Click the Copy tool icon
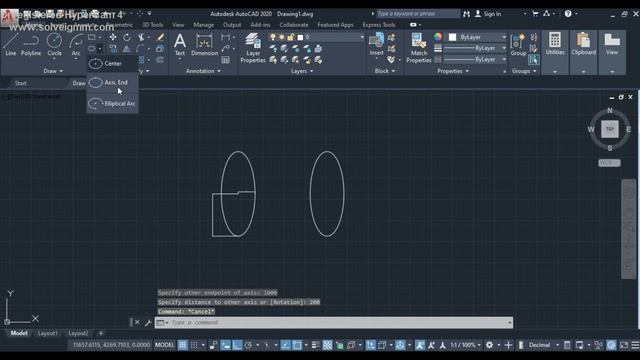The width and height of the screenshot is (640, 360). [x=113, y=49]
